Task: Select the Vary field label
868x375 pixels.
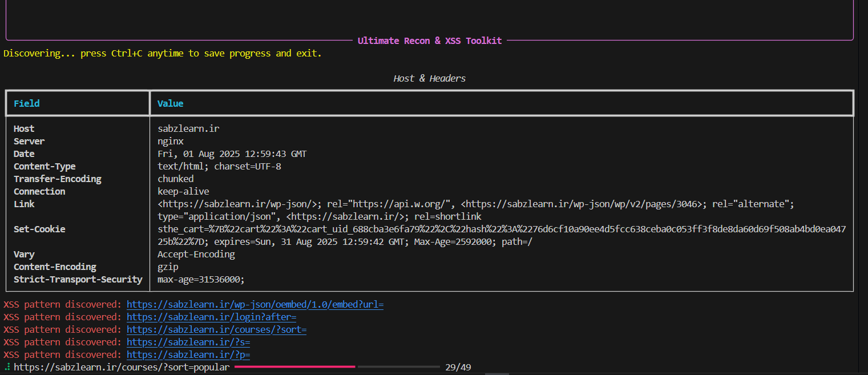Action: (24, 255)
